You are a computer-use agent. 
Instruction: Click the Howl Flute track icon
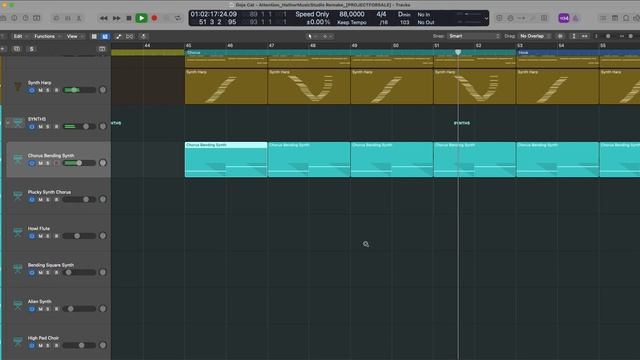pyautogui.click(x=18, y=232)
